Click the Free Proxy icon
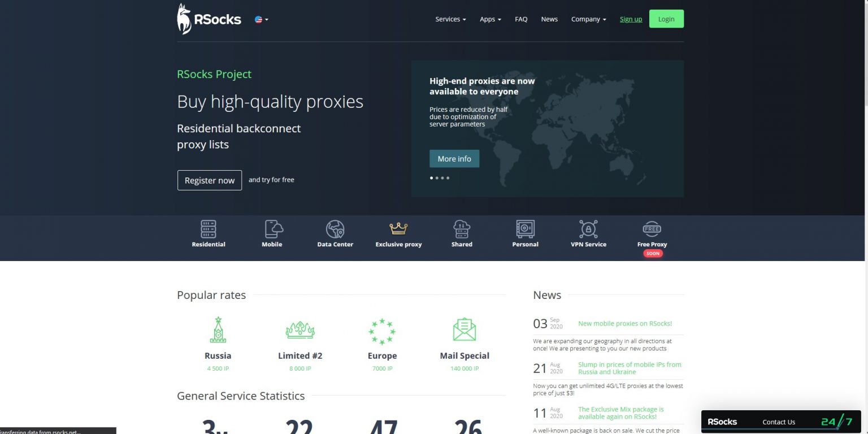Screen dimensions: 868x434 pos(652,229)
